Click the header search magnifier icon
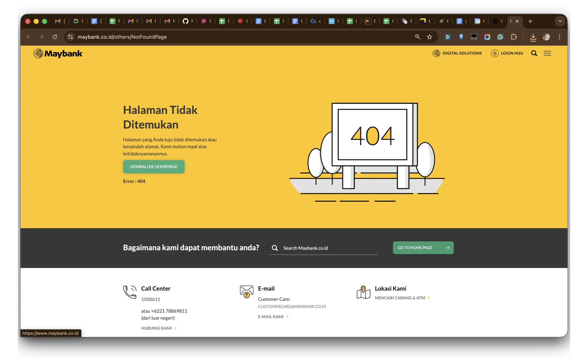Viewport: 588px width, 364px height. pyautogui.click(x=534, y=53)
